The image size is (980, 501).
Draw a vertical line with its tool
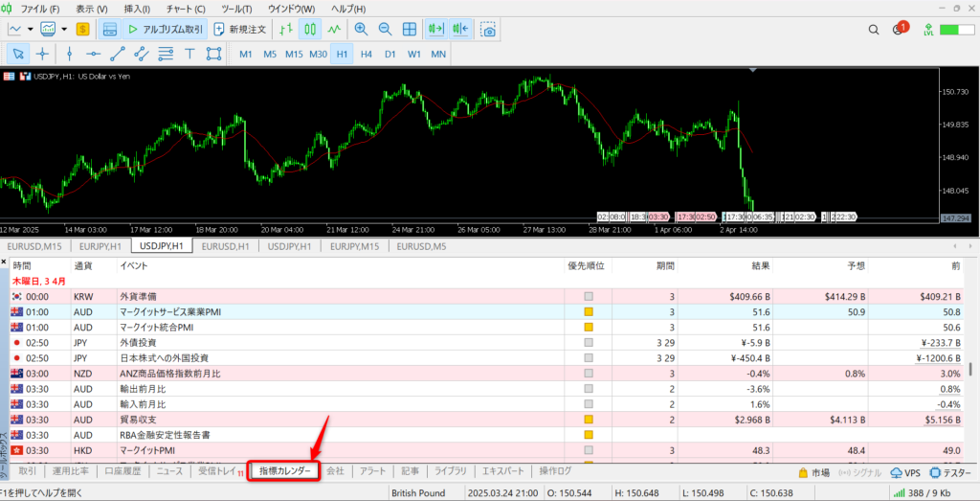point(69,54)
